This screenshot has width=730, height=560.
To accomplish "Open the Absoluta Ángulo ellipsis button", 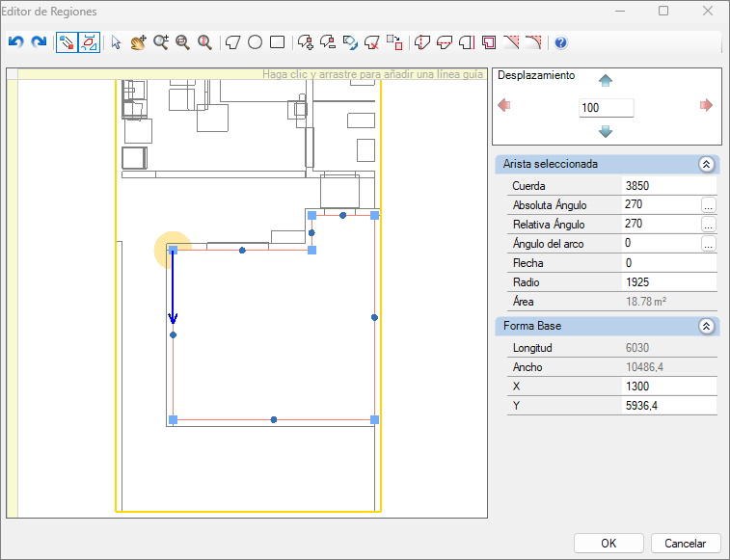I will point(708,205).
